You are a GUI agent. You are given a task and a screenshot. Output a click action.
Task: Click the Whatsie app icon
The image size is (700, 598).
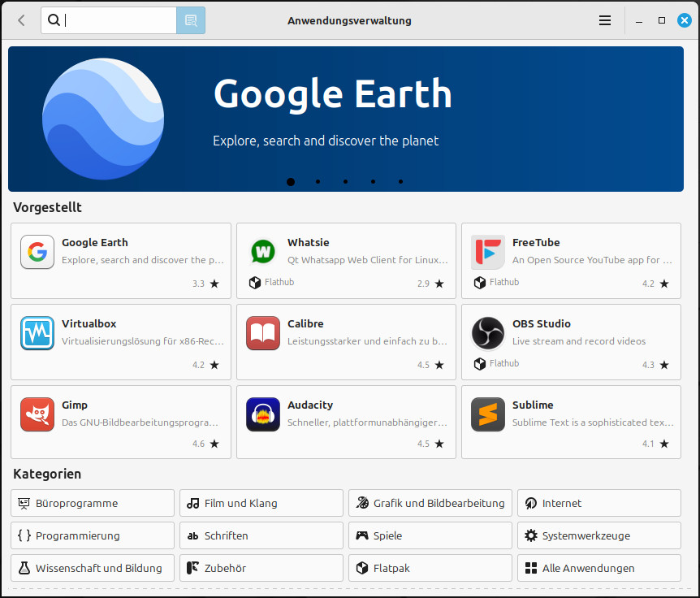tap(263, 252)
